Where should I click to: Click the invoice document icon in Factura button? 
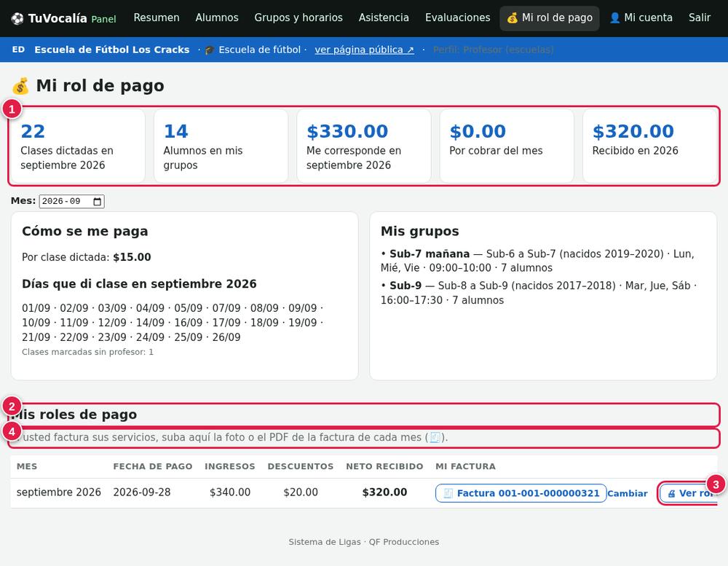coord(448,493)
